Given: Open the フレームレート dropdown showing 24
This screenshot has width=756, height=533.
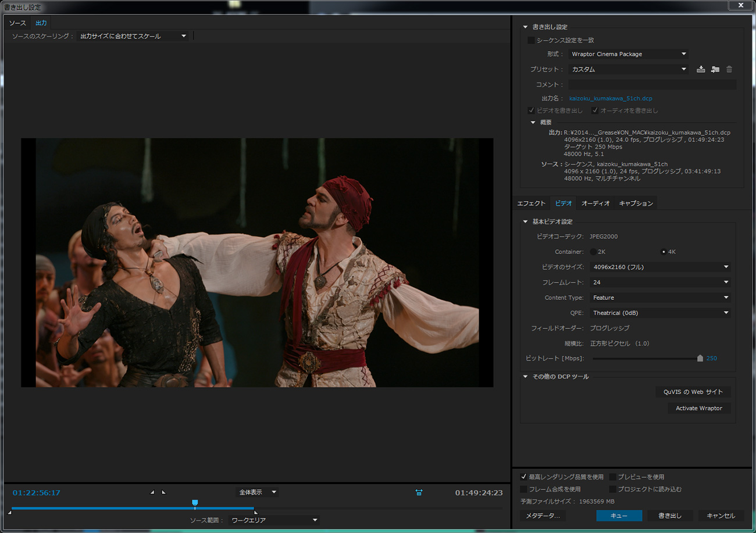Looking at the screenshot, I should (660, 282).
